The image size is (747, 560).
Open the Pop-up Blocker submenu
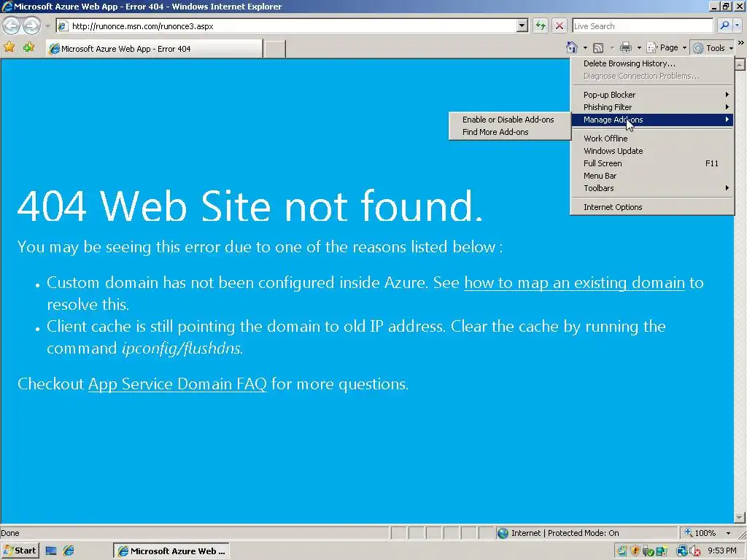pyautogui.click(x=651, y=95)
